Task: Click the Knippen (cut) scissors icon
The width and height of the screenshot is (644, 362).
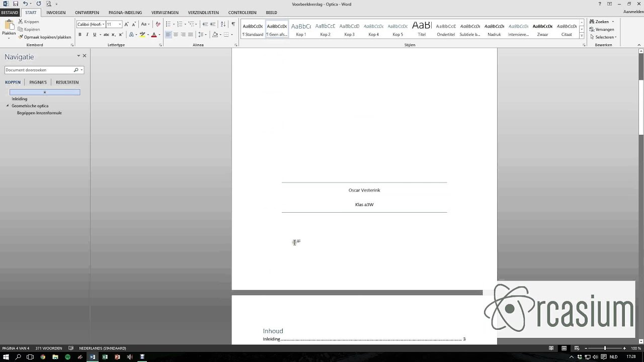Action: [x=21, y=22]
